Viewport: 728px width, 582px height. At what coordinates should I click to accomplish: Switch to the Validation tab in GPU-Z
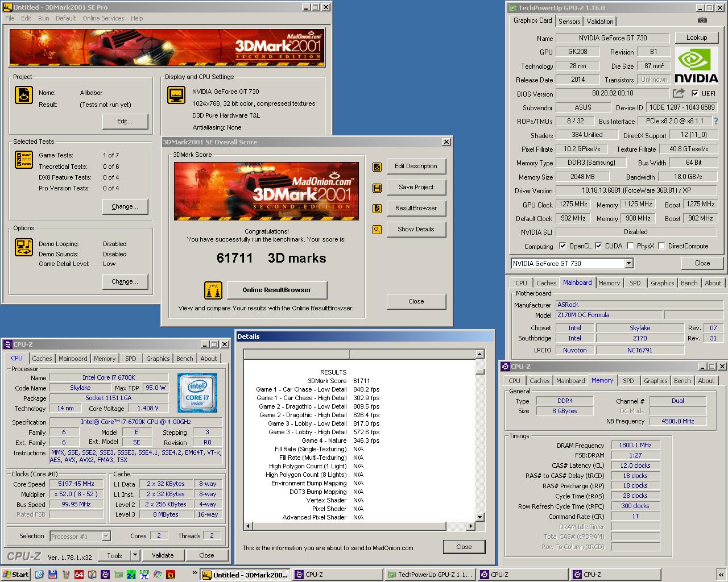(x=600, y=22)
